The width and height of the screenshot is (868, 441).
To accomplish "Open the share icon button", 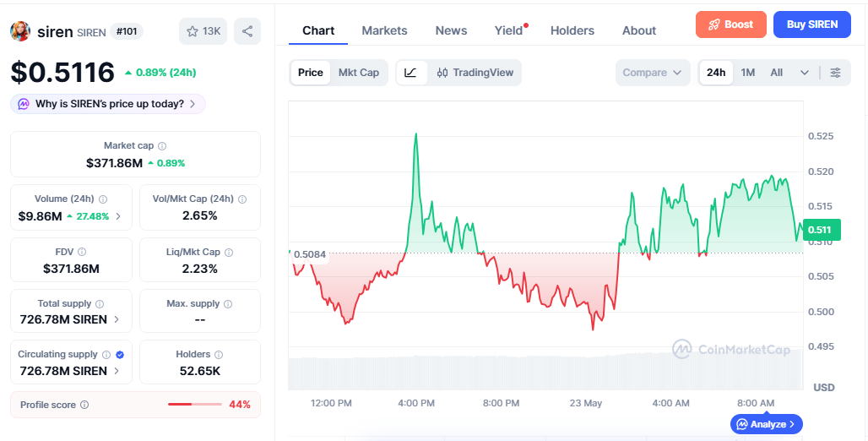I will 247,31.
